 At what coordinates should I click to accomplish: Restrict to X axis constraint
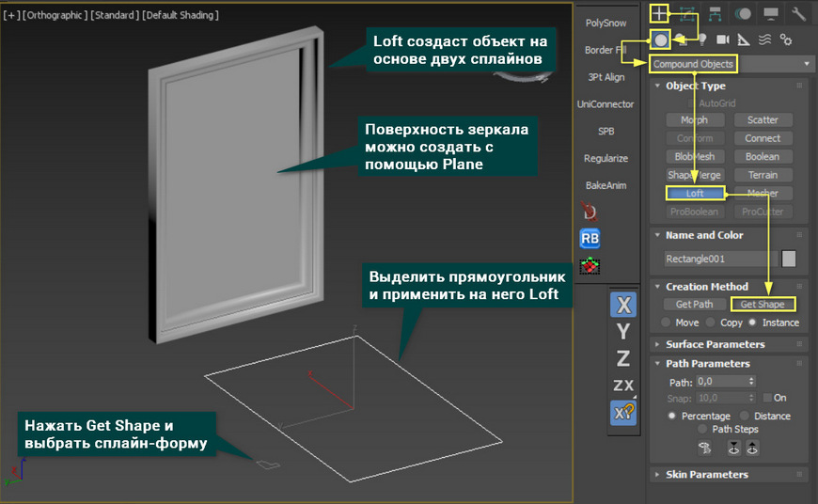[623, 305]
